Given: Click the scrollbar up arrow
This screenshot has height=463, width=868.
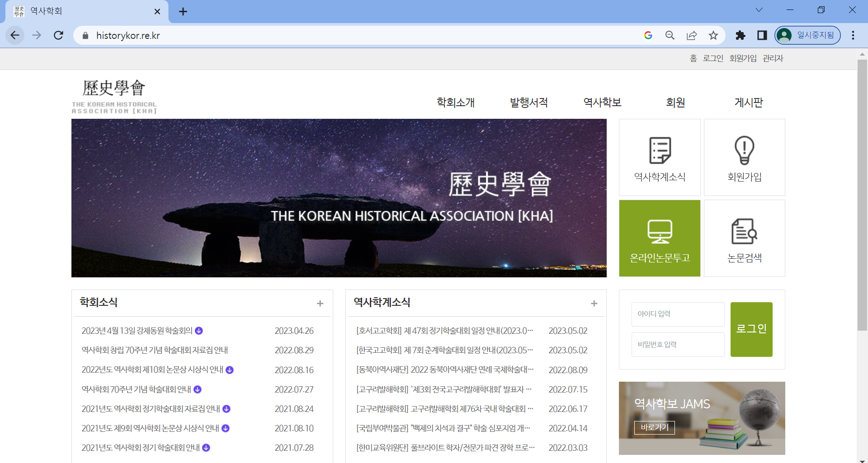Looking at the screenshot, I should coord(862,54).
